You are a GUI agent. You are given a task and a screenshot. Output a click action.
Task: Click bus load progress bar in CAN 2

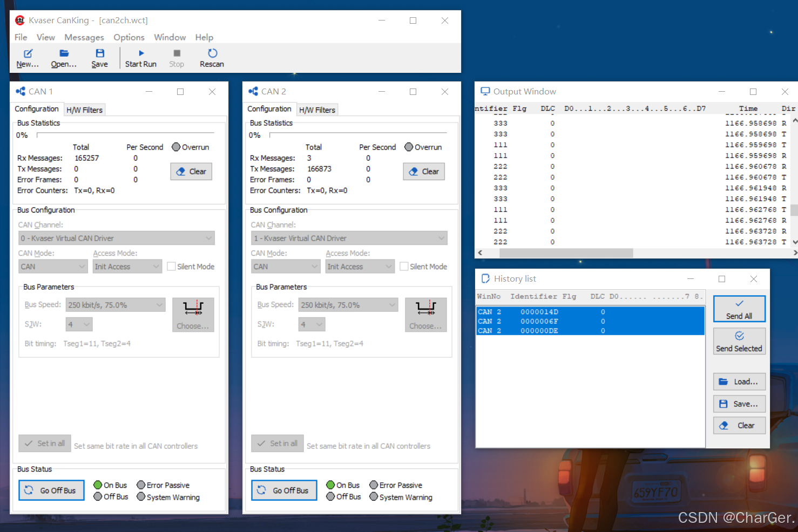click(x=358, y=135)
